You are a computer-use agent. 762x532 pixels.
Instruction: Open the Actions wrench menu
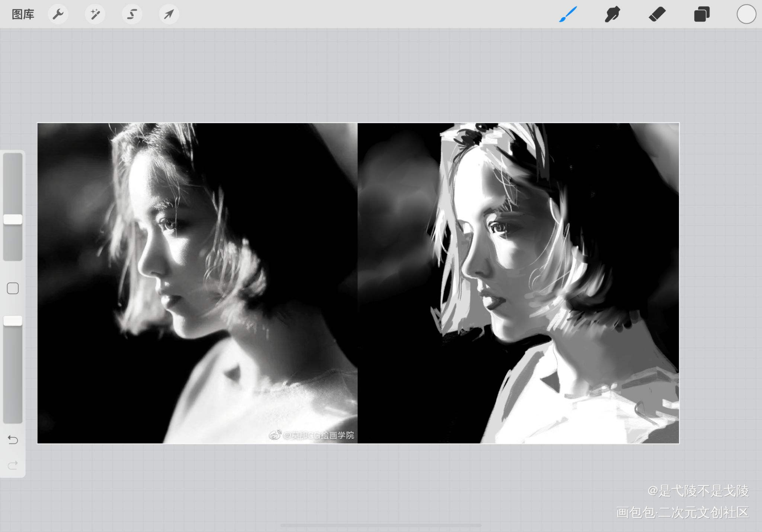pos(58,14)
